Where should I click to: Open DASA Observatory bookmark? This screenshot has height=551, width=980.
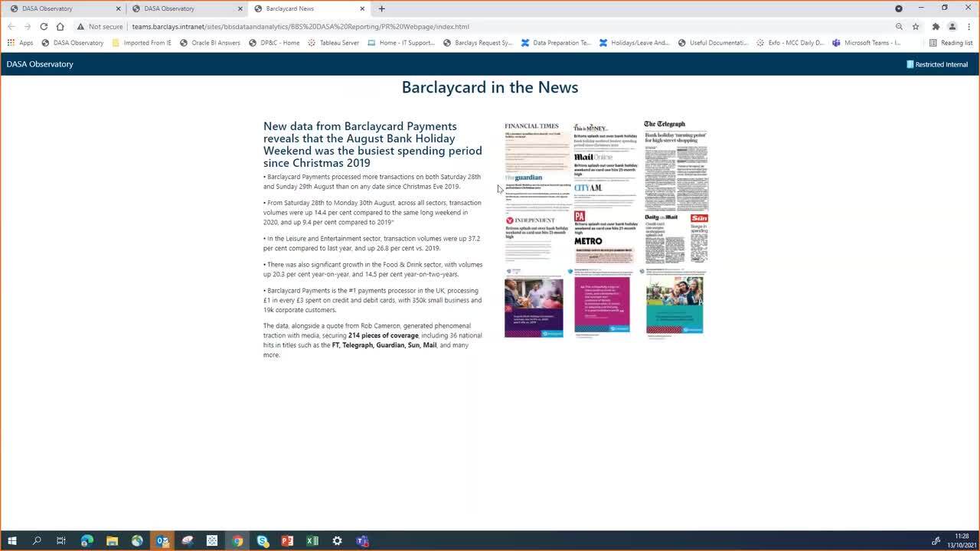(x=73, y=43)
